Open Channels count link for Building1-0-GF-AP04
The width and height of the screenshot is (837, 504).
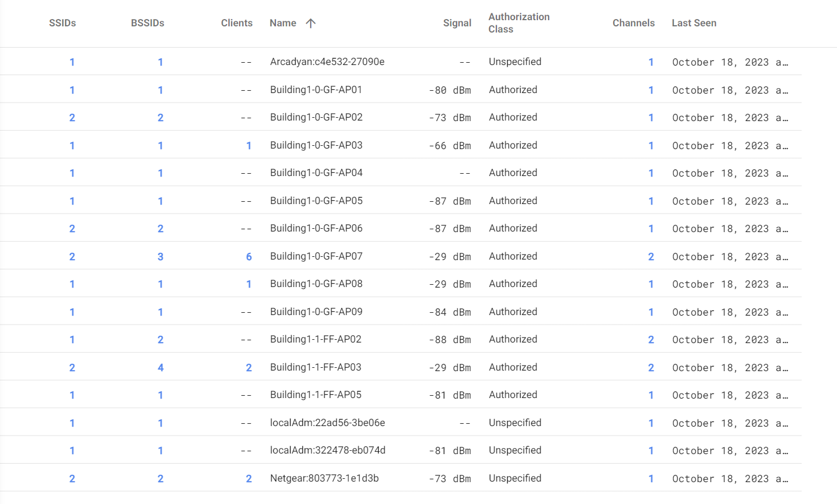651,173
